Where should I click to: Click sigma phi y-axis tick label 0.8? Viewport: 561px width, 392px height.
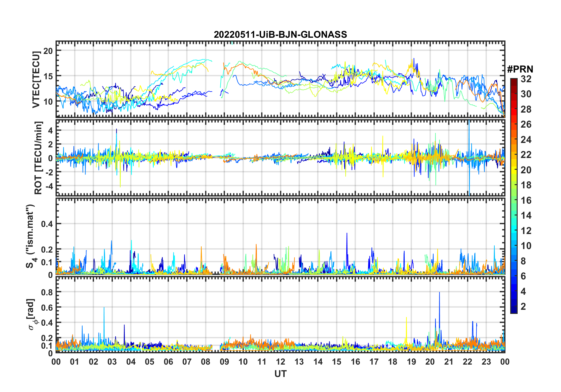tap(47, 292)
